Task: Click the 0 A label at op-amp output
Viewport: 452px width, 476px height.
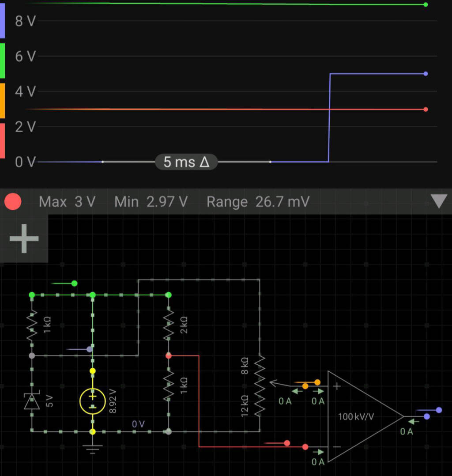Action: 407,431
